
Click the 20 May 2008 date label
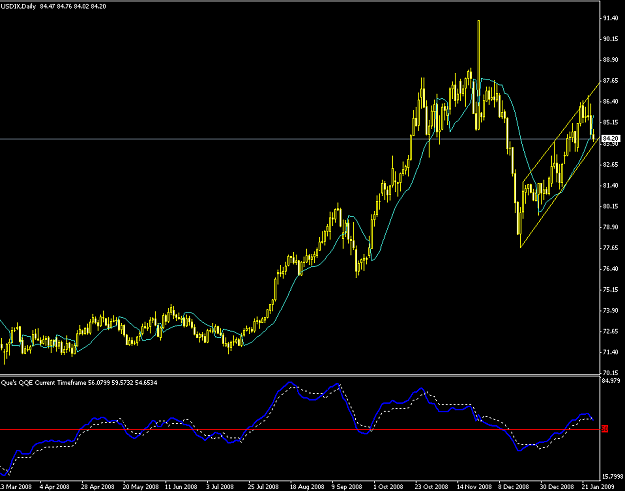click(x=139, y=487)
